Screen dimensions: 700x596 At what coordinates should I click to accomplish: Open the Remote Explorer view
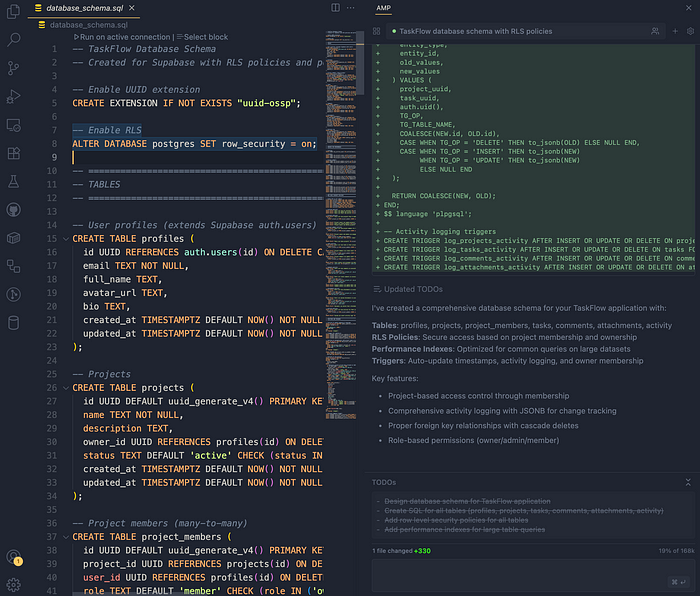13,125
